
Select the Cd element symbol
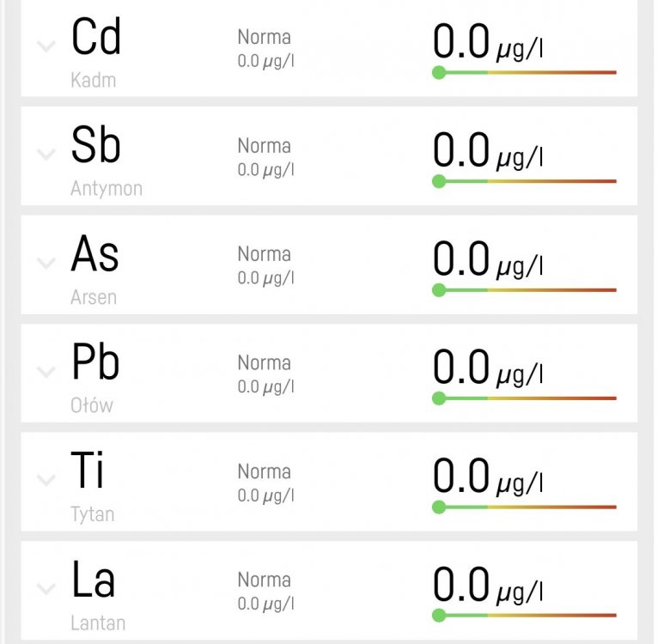96,37
